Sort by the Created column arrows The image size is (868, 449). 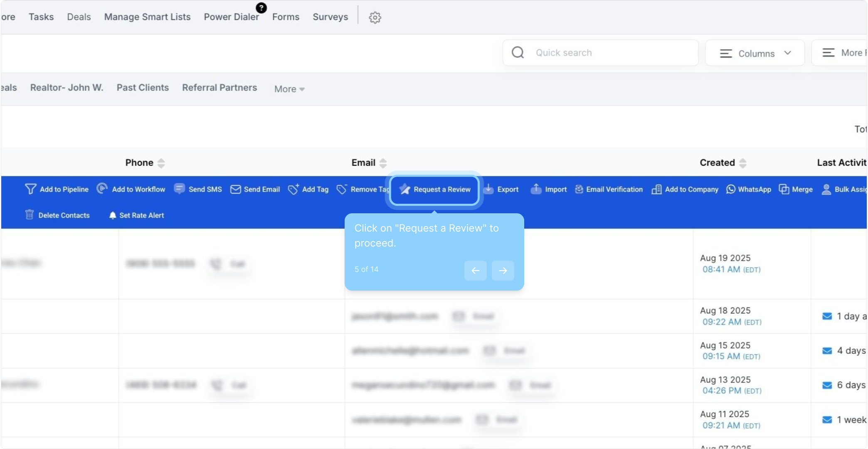[743, 163]
